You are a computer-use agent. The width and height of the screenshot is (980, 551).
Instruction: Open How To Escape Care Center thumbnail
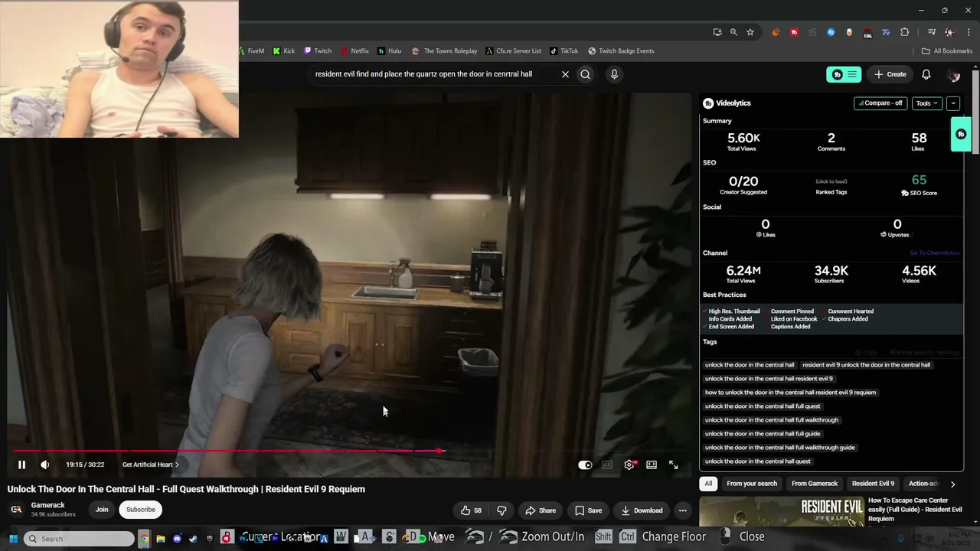tap(781, 512)
